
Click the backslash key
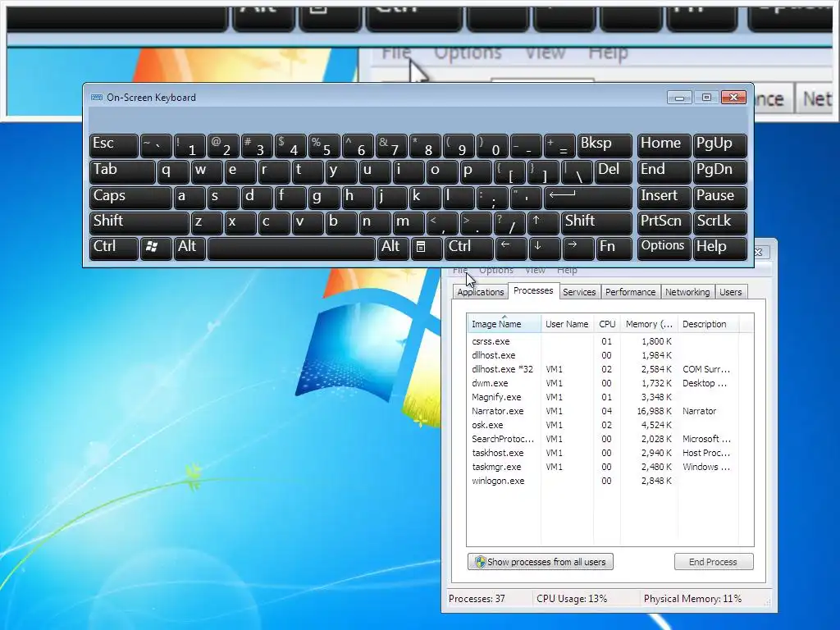[577, 171]
